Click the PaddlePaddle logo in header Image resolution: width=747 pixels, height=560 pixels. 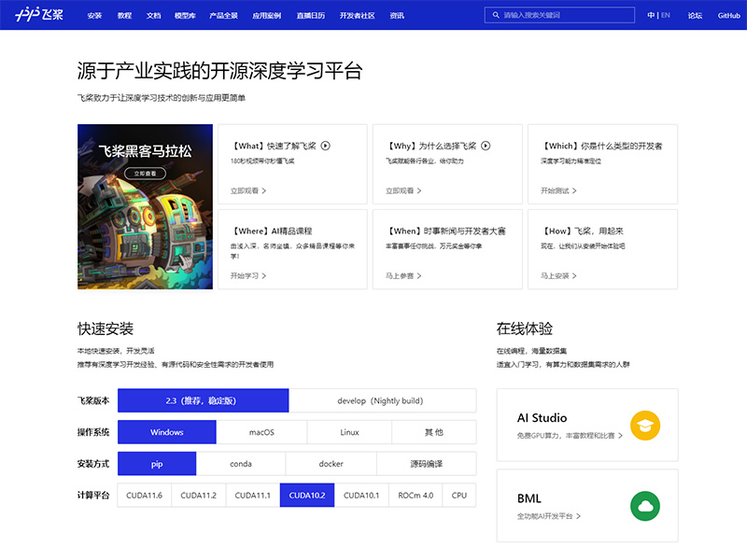[x=39, y=15]
